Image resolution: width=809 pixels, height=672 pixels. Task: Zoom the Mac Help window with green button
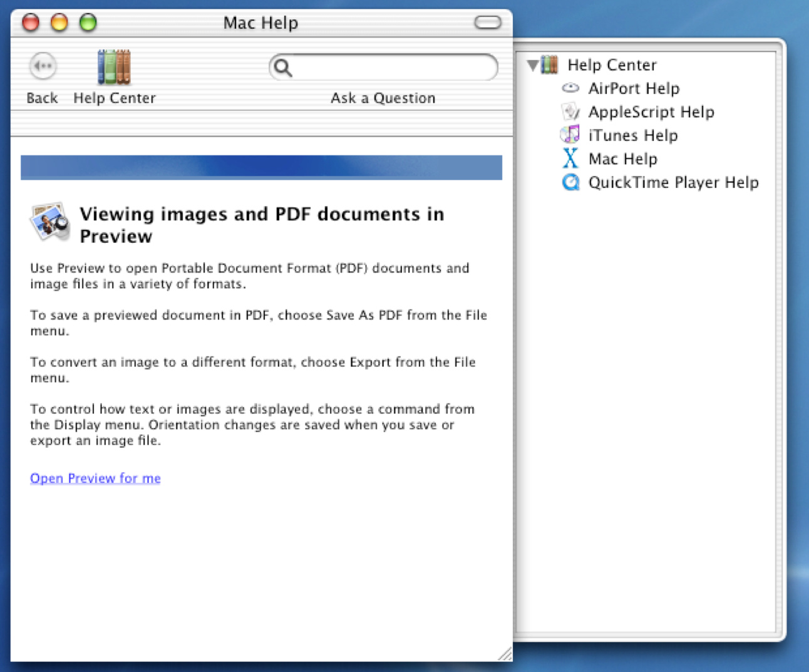point(88,23)
